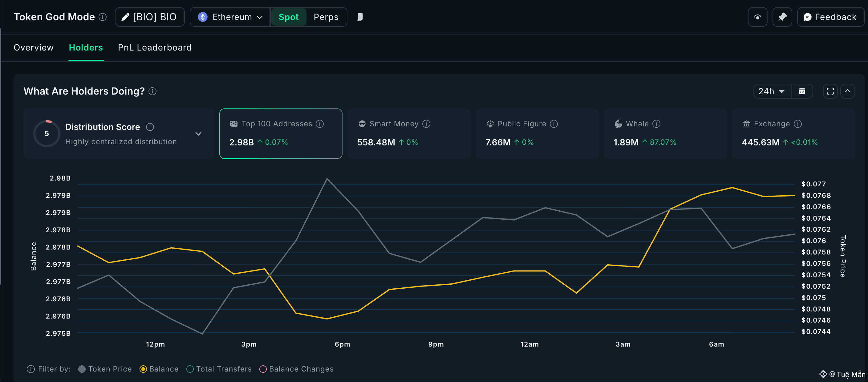868x382 pixels.
Task: Switch to the Overview tab
Action: click(34, 47)
